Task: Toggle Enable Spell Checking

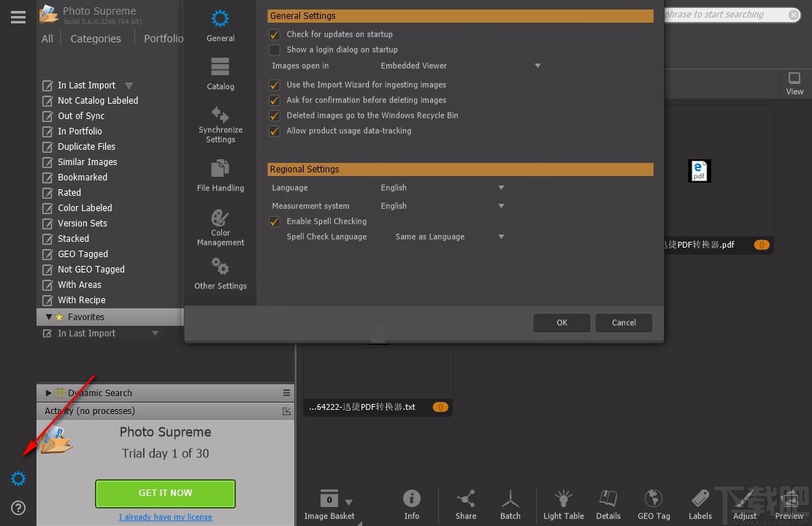Action: (275, 221)
